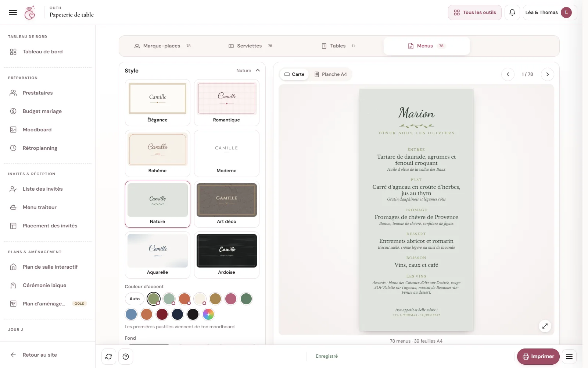Open Cérémonie laïque in the sidebar
The image size is (588, 368).
48,285
